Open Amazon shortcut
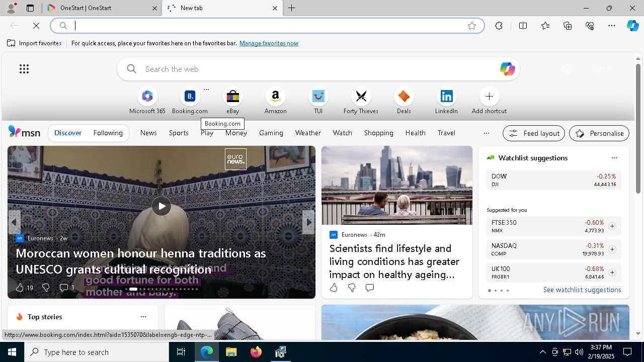644x362 pixels. tap(275, 101)
